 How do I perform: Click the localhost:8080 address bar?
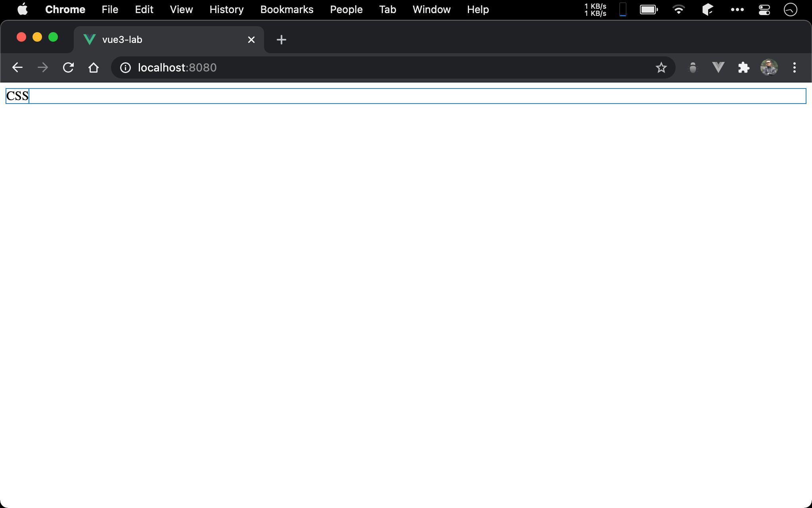[x=357, y=67]
